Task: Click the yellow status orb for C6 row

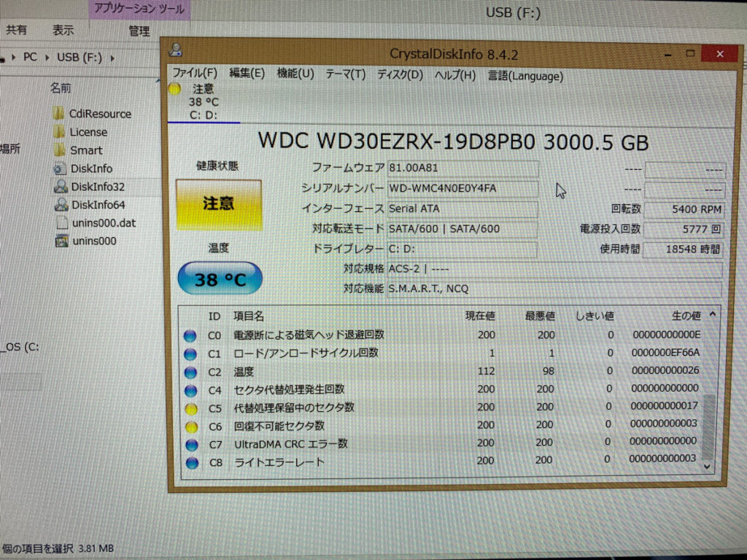Action: [191, 427]
